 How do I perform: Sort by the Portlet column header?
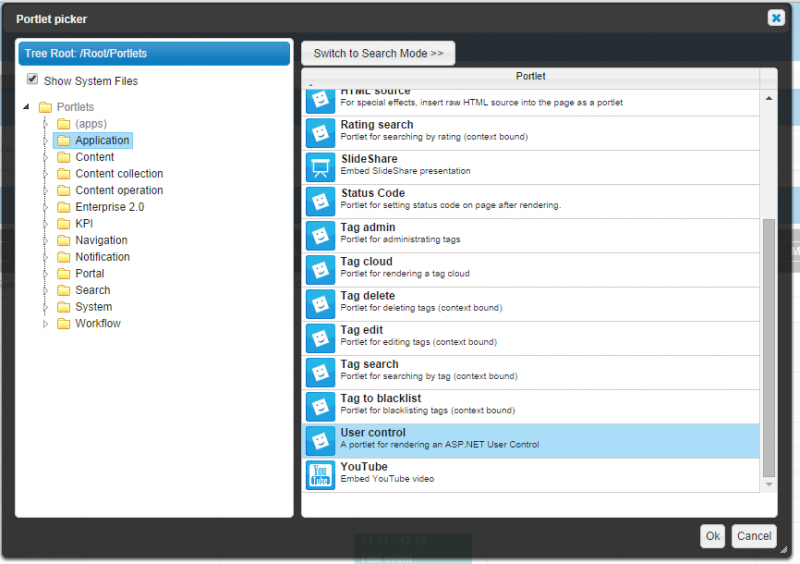click(531, 77)
